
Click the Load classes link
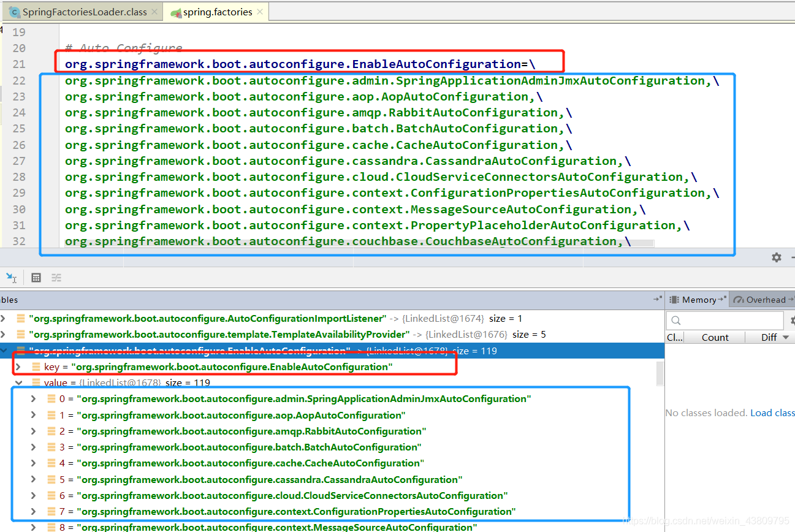pyautogui.click(x=772, y=413)
